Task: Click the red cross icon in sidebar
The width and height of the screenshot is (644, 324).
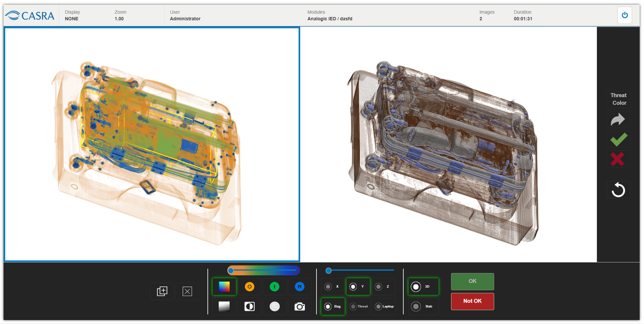Action: coord(617,159)
